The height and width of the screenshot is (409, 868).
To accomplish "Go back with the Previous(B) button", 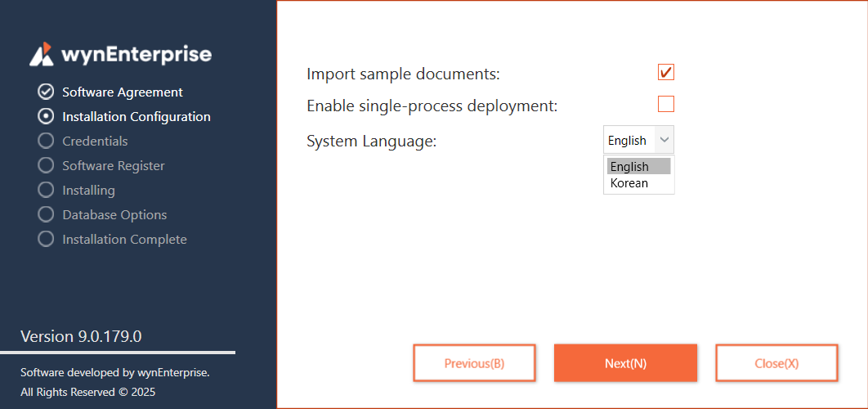I will tap(474, 363).
